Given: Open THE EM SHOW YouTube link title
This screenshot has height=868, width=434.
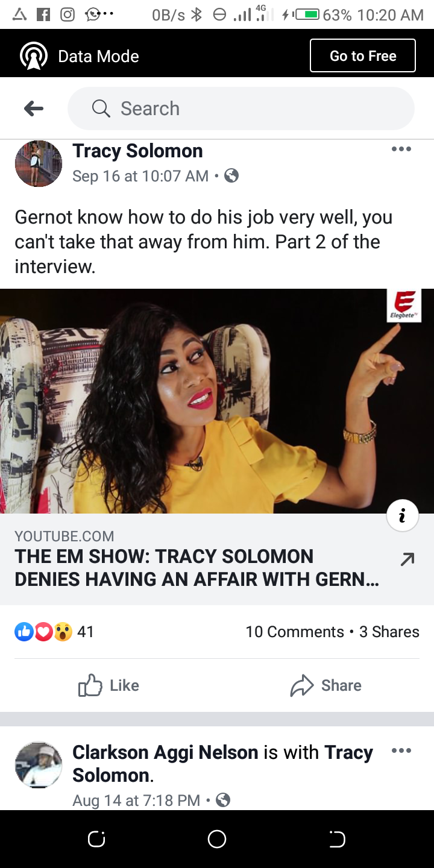Looking at the screenshot, I should pos(197,568).
